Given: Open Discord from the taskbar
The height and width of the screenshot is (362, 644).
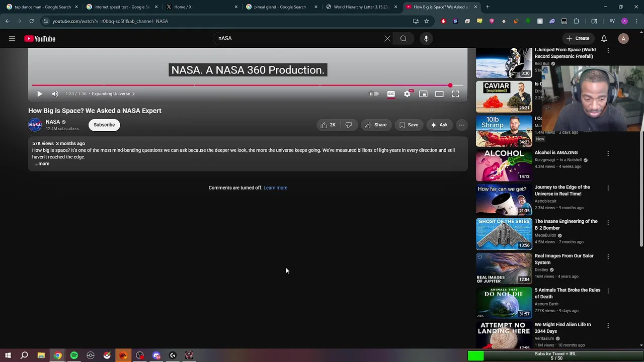Looking at the screenshot, I should coord(156,355).
